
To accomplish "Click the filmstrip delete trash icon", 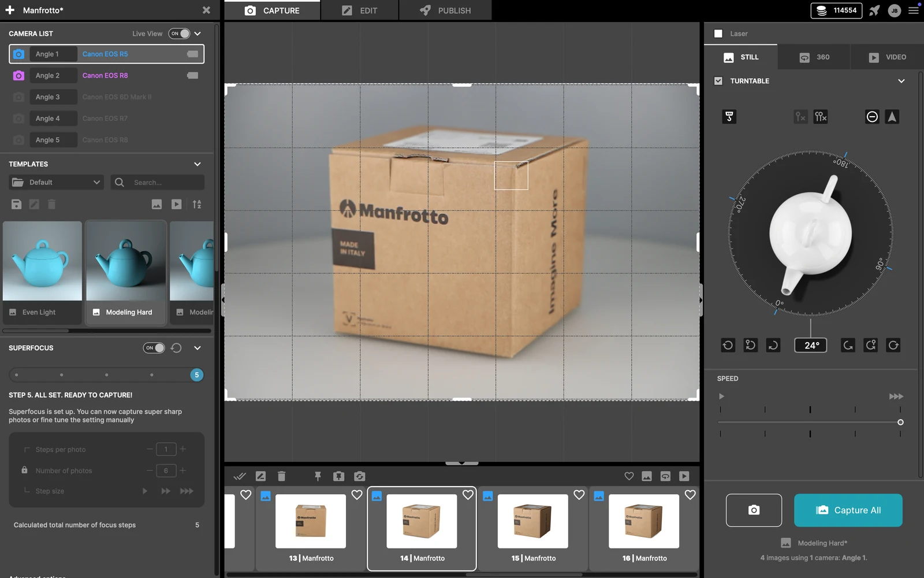I will point(281,476).
